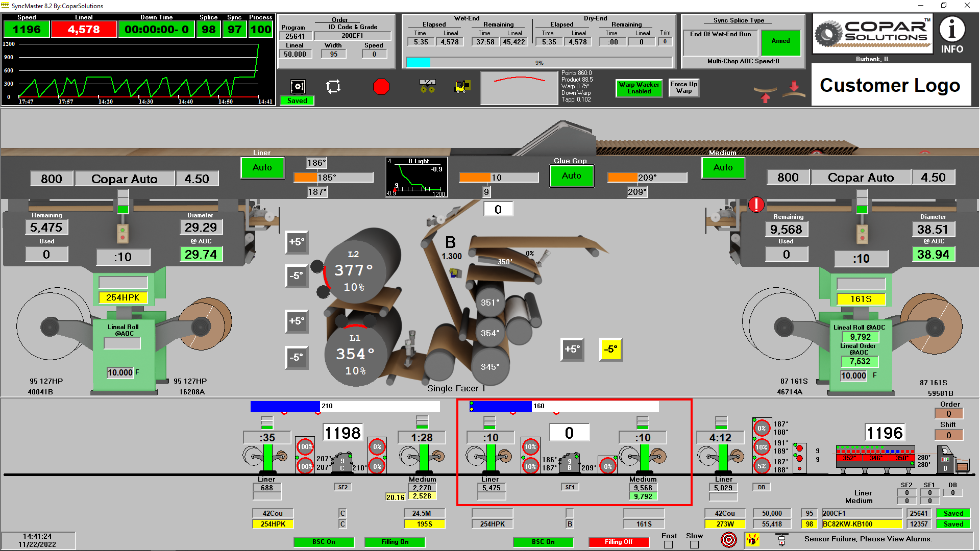980x551 pixels.
Task: Click the snapshot icon above Saved
Action: (x=298, y=86)
